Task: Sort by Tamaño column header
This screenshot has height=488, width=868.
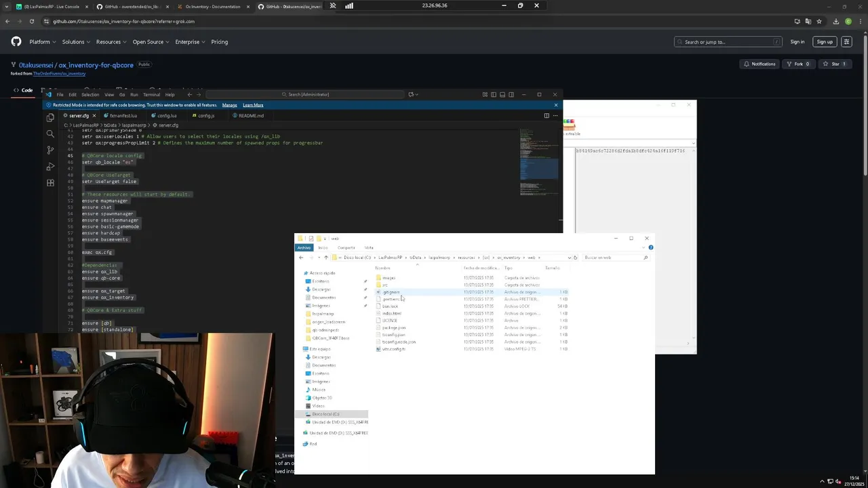Action: point(553,268)
